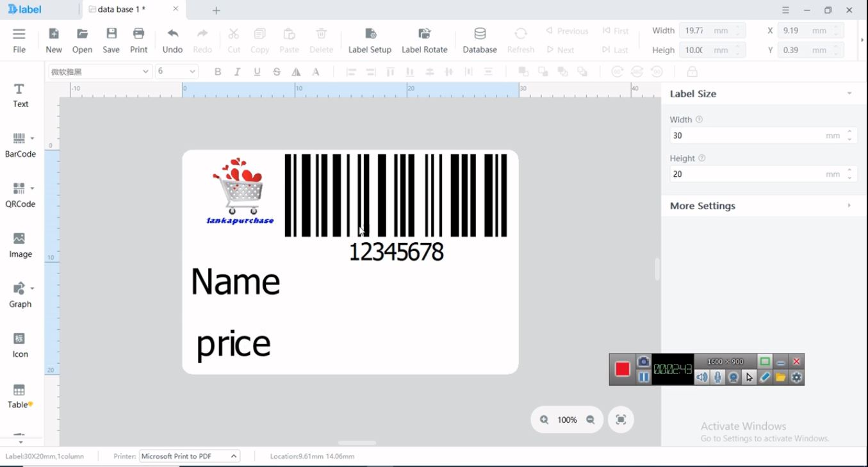Click the Label Rotate icon
868x467 pixels.
[424, 40]
